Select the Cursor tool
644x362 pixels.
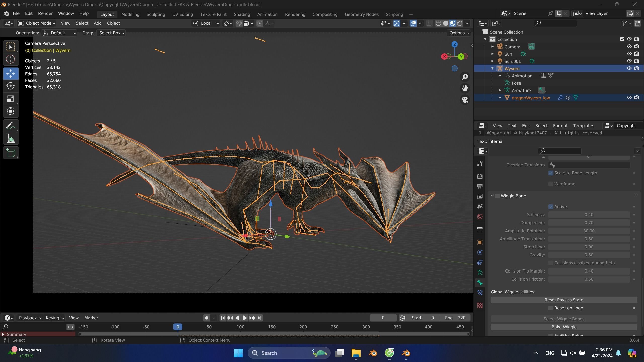(x=11, y=59)
